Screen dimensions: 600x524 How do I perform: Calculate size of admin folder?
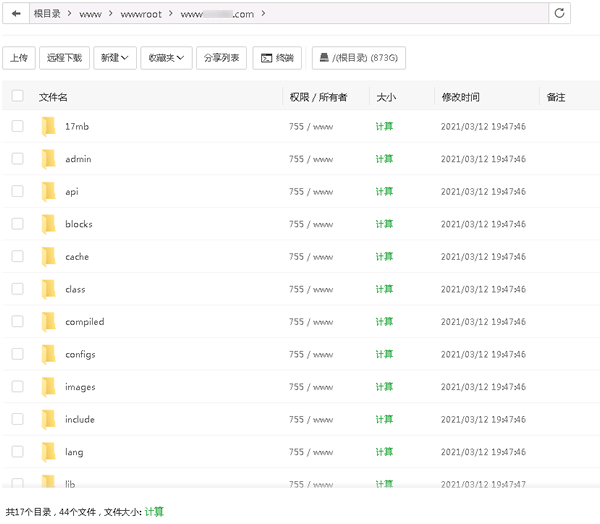(384, 159)
